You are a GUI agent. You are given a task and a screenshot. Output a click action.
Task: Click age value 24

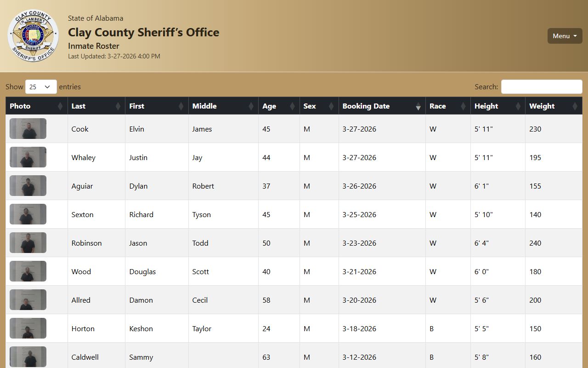266,329
